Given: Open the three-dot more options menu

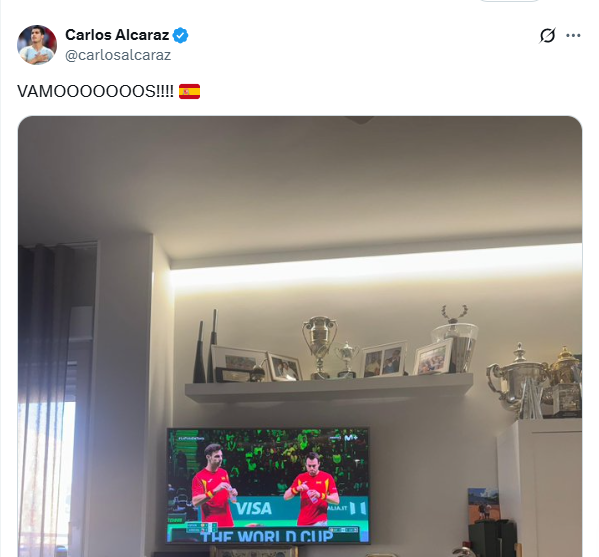Looking at the screenshot, I should point(573,36).
